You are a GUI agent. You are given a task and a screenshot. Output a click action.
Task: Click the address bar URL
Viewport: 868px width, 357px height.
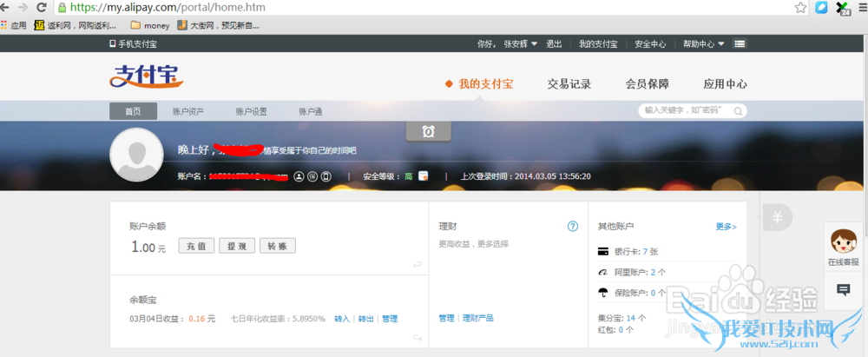(x=168, y=7)
